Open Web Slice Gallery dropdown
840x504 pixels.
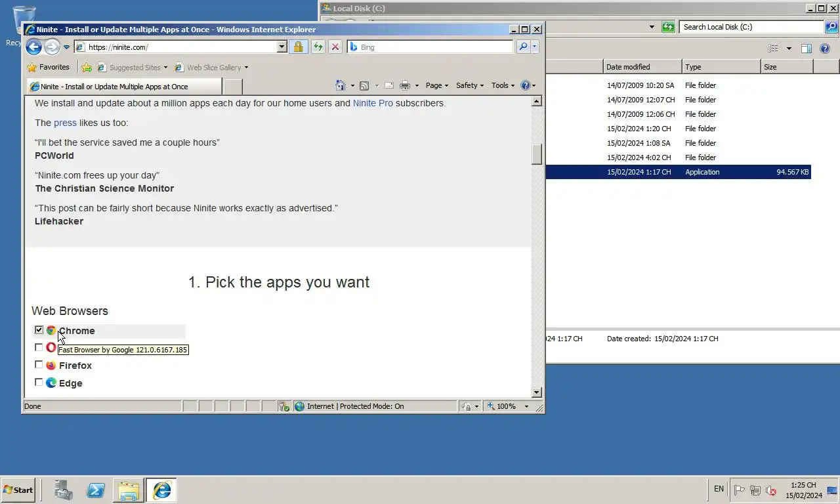coord(211,67)
